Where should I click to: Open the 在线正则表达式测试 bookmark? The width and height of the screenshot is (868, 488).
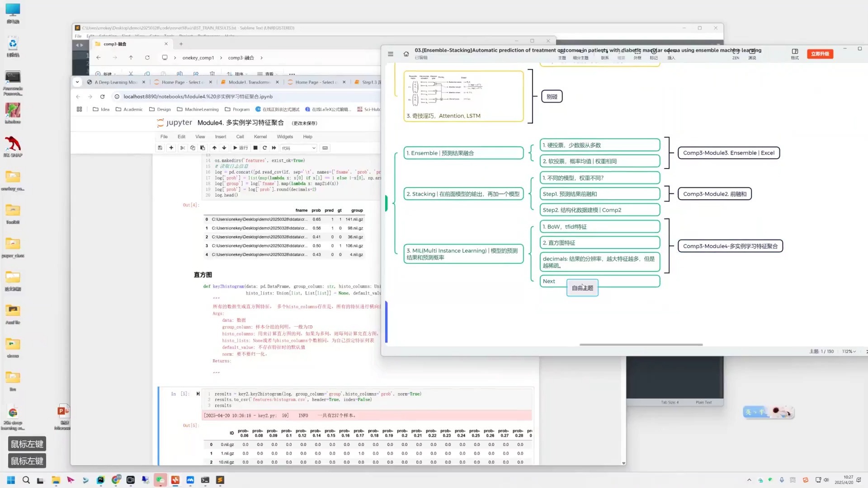click(x=277, y=109)
